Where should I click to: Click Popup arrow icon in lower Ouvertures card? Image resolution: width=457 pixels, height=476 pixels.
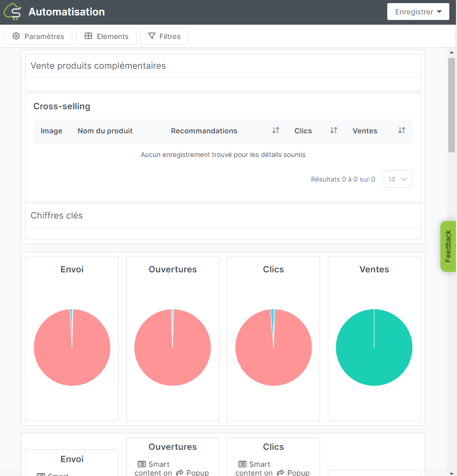pyautogui.click(x=180, y=472)
